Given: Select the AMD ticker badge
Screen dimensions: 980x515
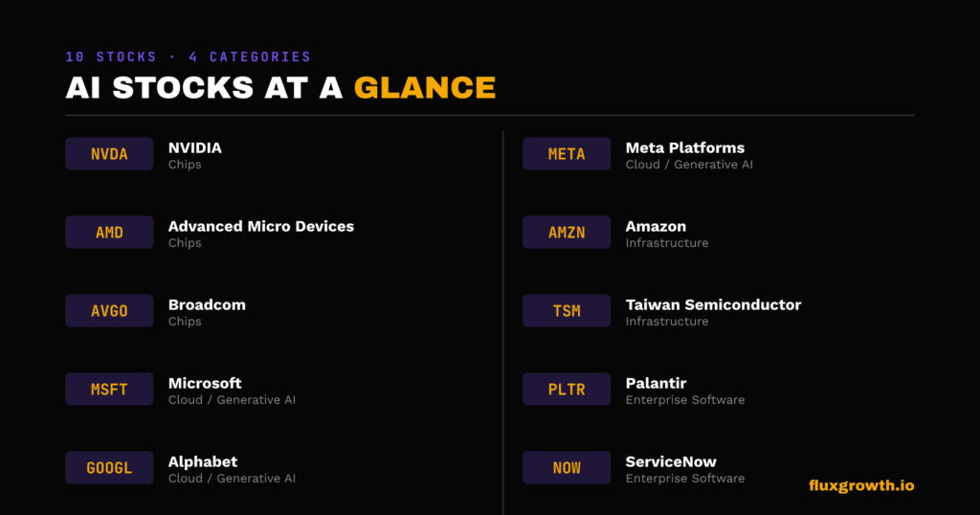Looking at the screenshot, I should 109,233.
